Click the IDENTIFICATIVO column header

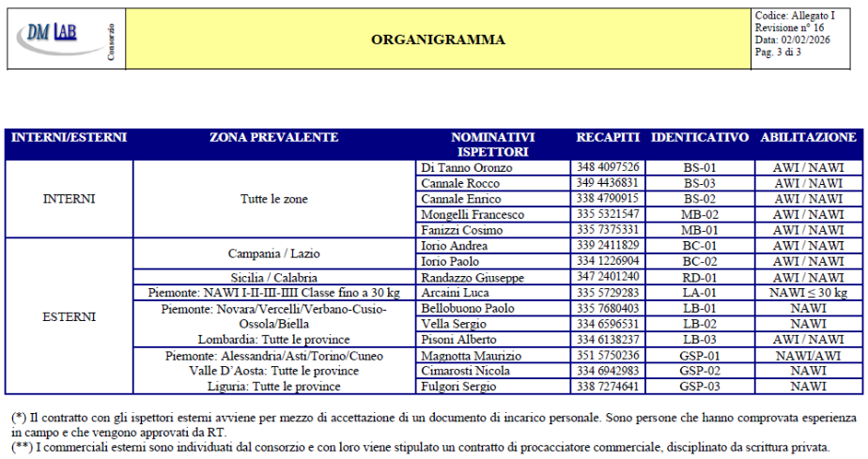click(x=699, y=138)
